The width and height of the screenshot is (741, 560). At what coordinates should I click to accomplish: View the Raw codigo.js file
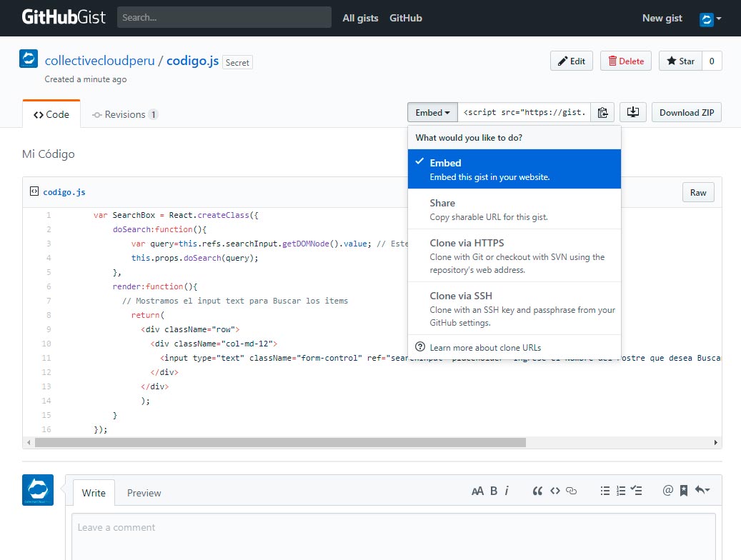click(698, 192)
